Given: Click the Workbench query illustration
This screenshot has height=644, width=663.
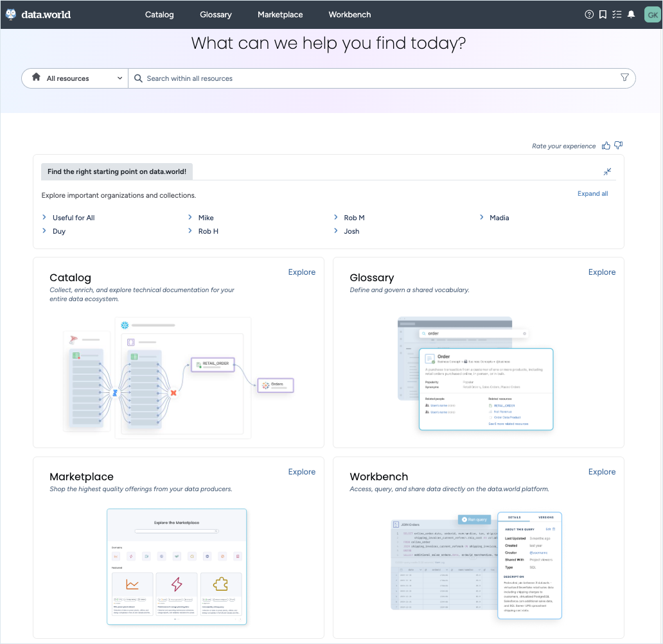Looking at the screenshot, I should (476, 566).
